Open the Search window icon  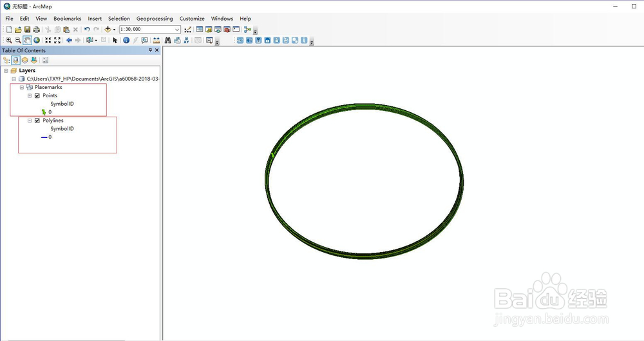218,30
